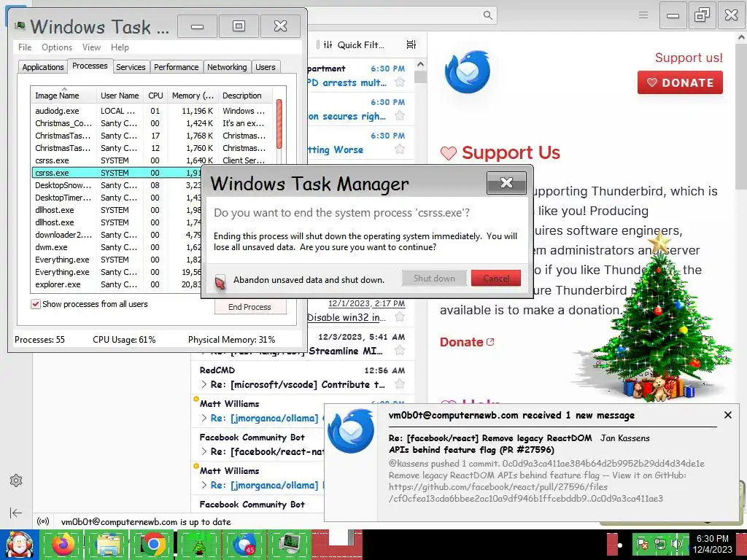Open Thunderbird from the taskbar
Viewport: 747px width, 560px height.
click(x=244, y=545)
